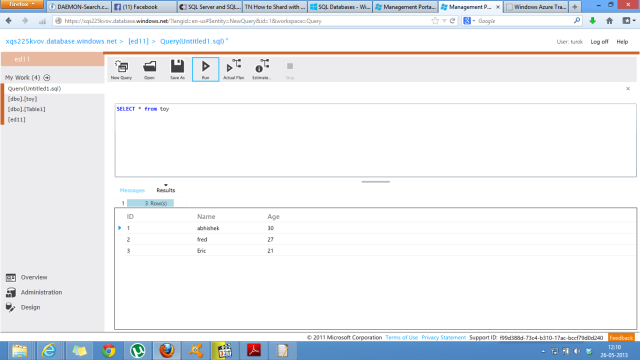The height and width of the screenshot is (360, 640).
Task: Click the Log off link
Action: point(599,42)
